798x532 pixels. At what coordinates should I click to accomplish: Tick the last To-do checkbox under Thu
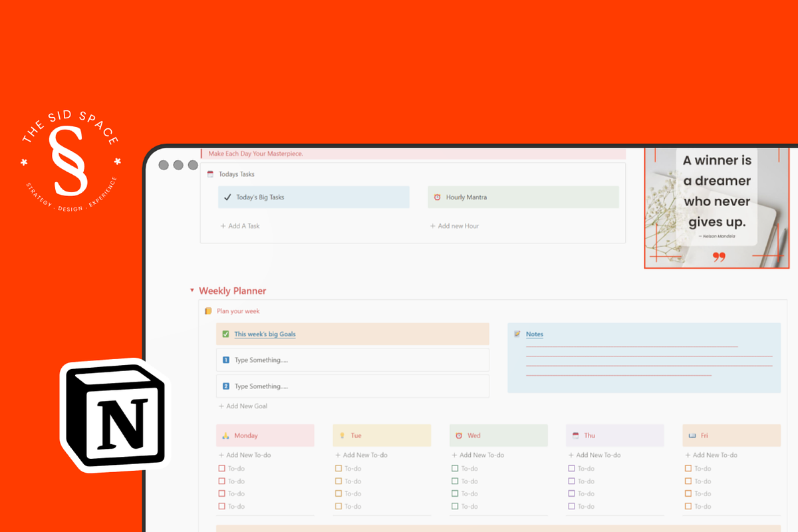572,507
